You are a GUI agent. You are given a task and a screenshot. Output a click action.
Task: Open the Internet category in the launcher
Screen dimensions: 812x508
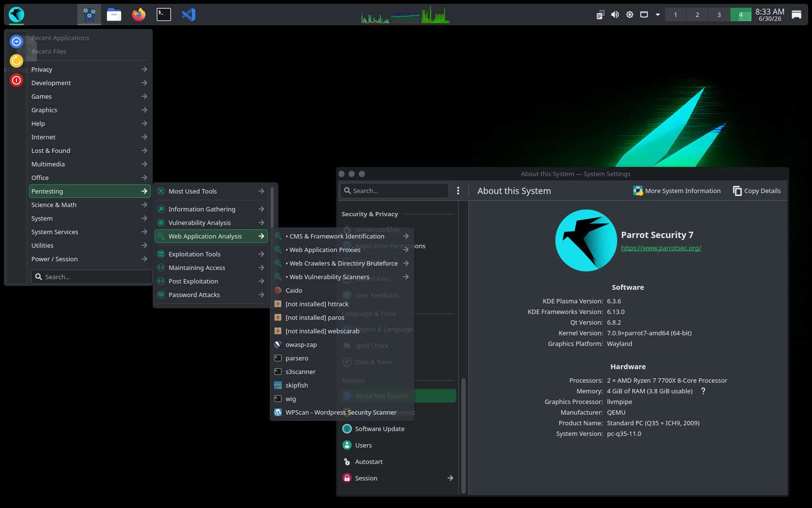[x=89, y=137]
